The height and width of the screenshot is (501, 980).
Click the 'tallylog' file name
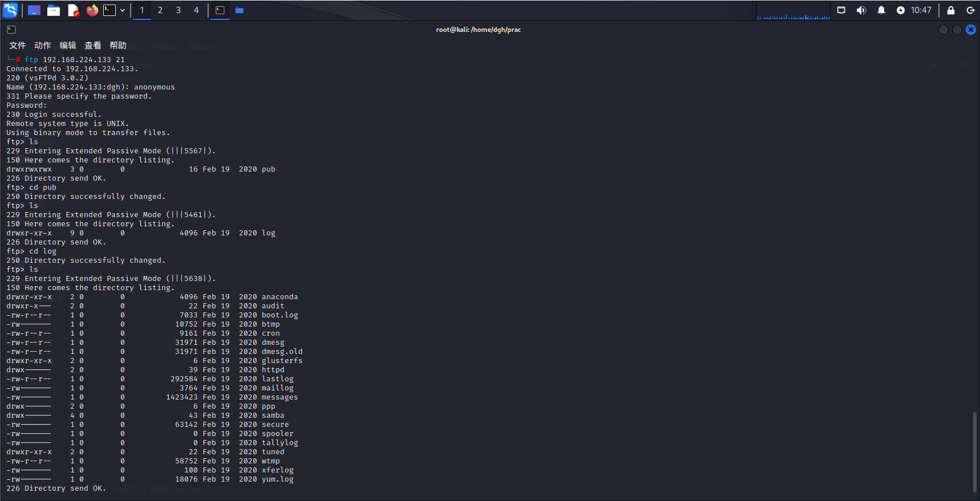click(280, 443)
